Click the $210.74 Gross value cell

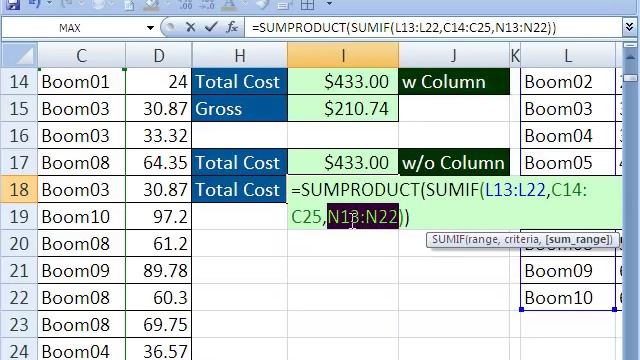click(x=343, y=109)
